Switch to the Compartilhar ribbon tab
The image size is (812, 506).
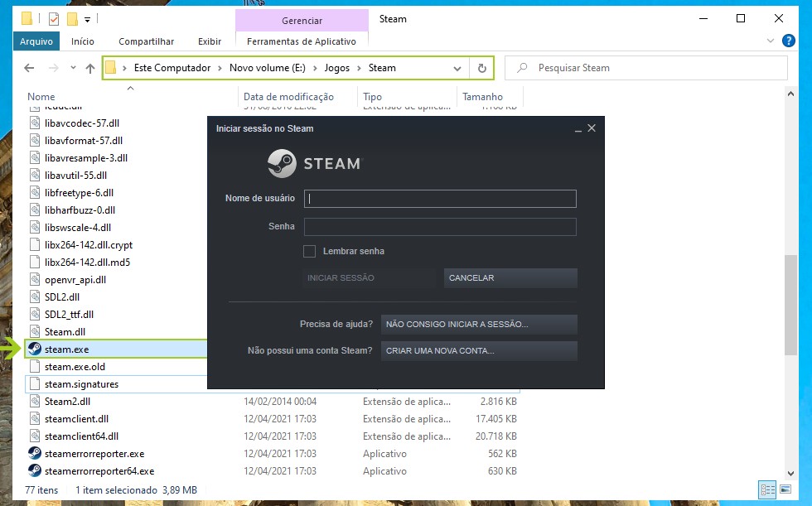(x=146, y=41)
